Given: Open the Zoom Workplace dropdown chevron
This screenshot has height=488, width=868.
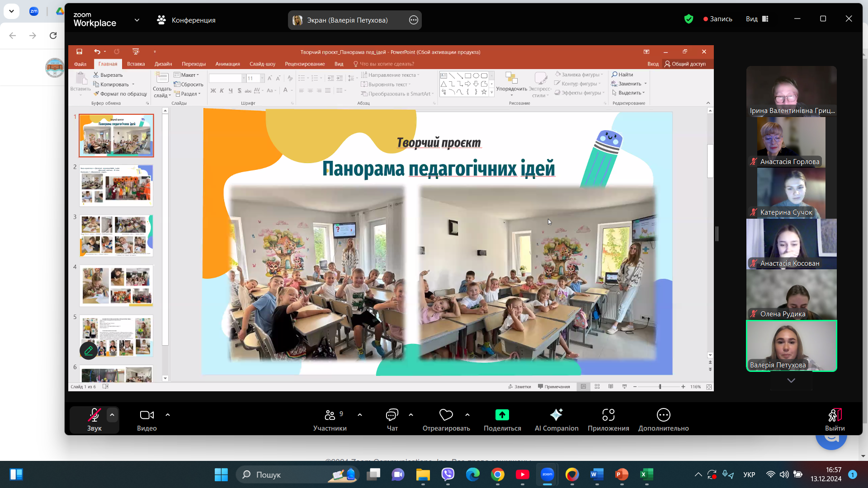Looking at the screenshot, I should click(x=137, y=20).
